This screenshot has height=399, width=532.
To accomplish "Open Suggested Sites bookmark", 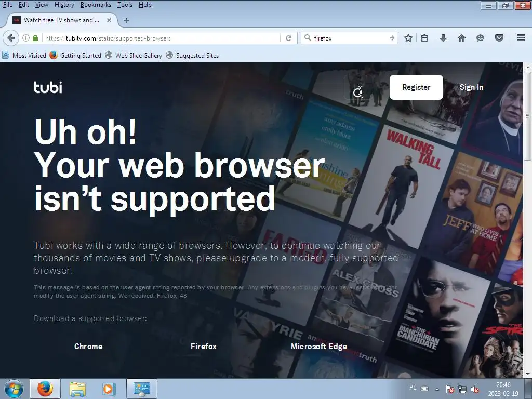I will tap(192, 55).
